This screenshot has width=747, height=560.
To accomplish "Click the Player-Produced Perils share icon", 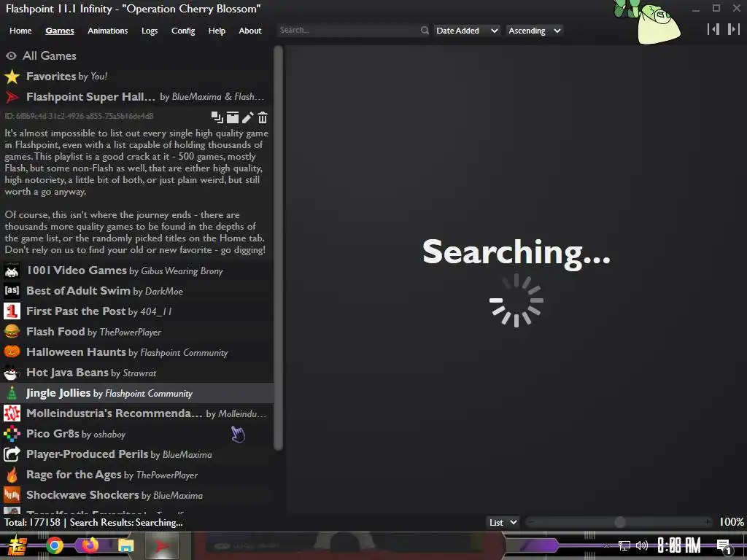I will 12,454.
